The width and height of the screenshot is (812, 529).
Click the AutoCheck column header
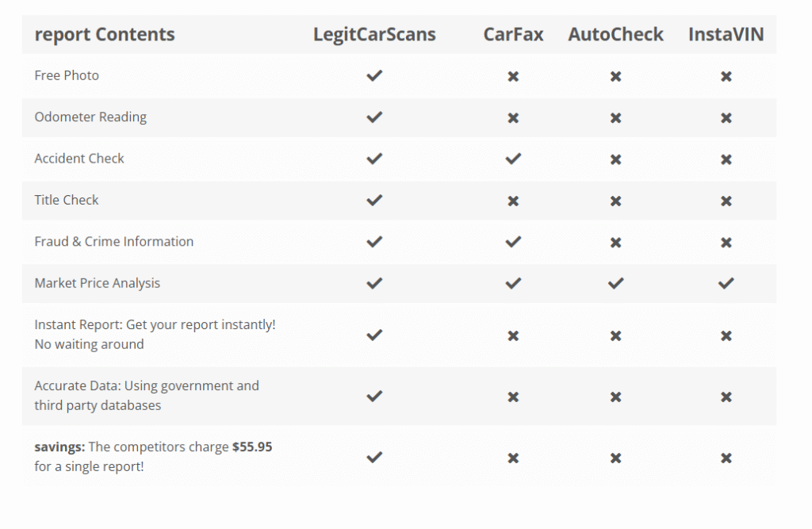615,35
